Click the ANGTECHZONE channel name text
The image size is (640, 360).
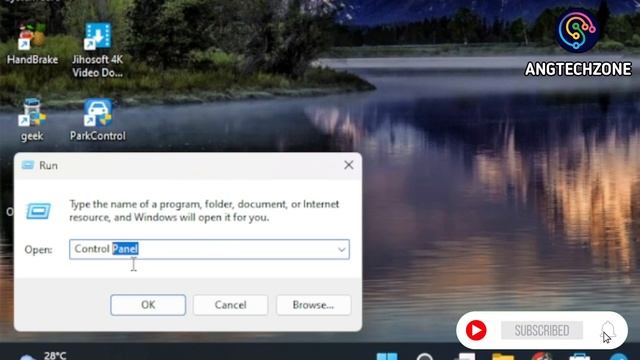click(x=578, y=69)
